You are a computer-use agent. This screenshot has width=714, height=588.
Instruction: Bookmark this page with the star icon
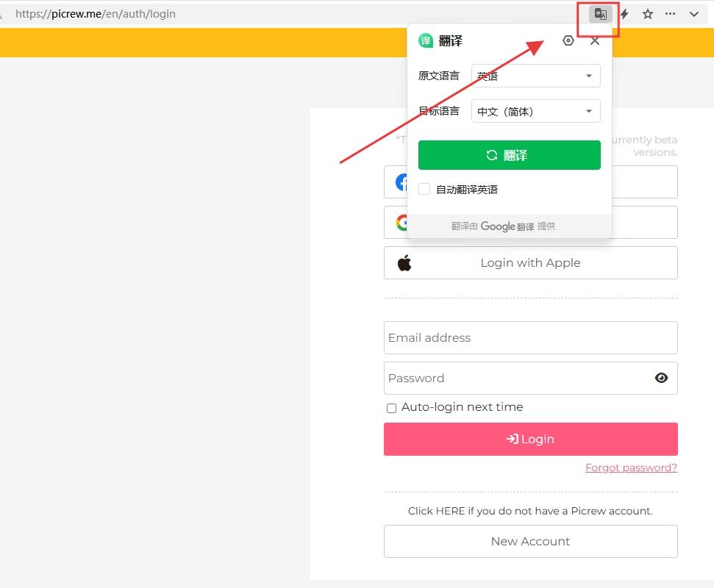[648, 14]
